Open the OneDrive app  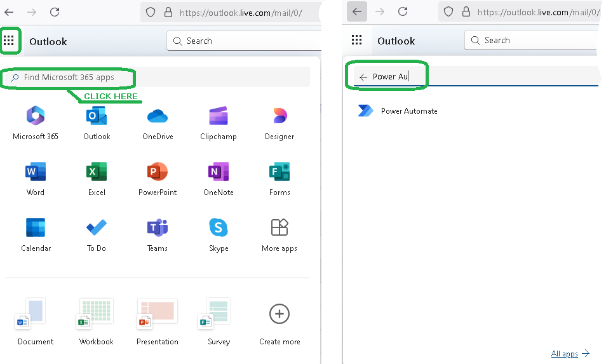tap(158, 123)
